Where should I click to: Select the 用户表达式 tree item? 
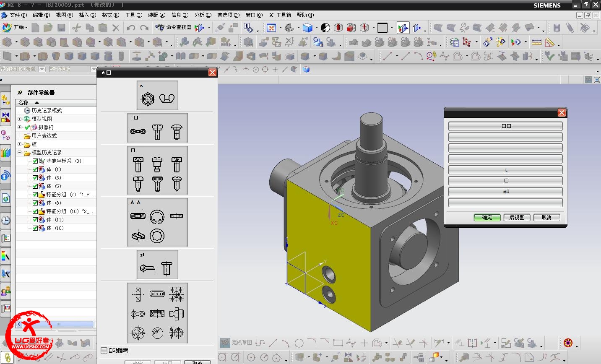coord(44,135)
